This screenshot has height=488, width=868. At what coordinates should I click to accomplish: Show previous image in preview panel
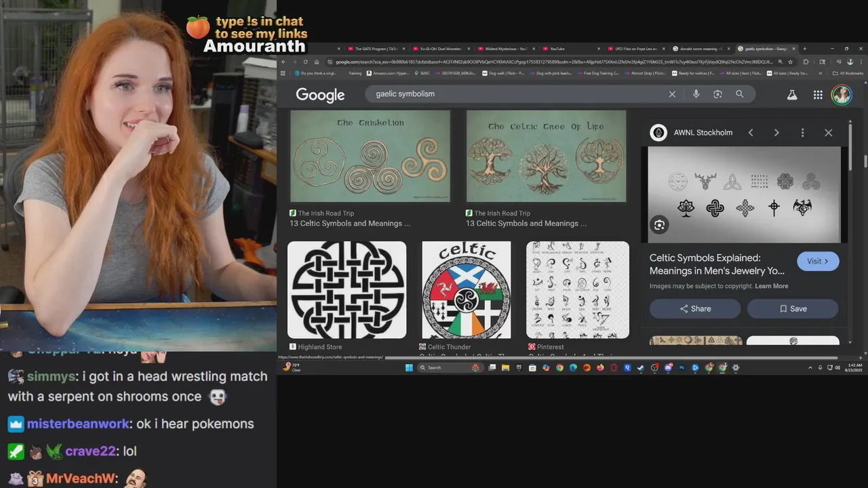click(x=751, y=133)
